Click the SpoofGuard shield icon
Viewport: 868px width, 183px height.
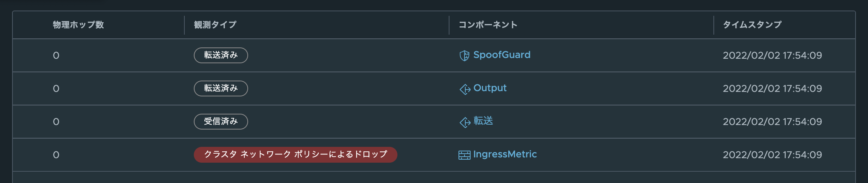464,56
